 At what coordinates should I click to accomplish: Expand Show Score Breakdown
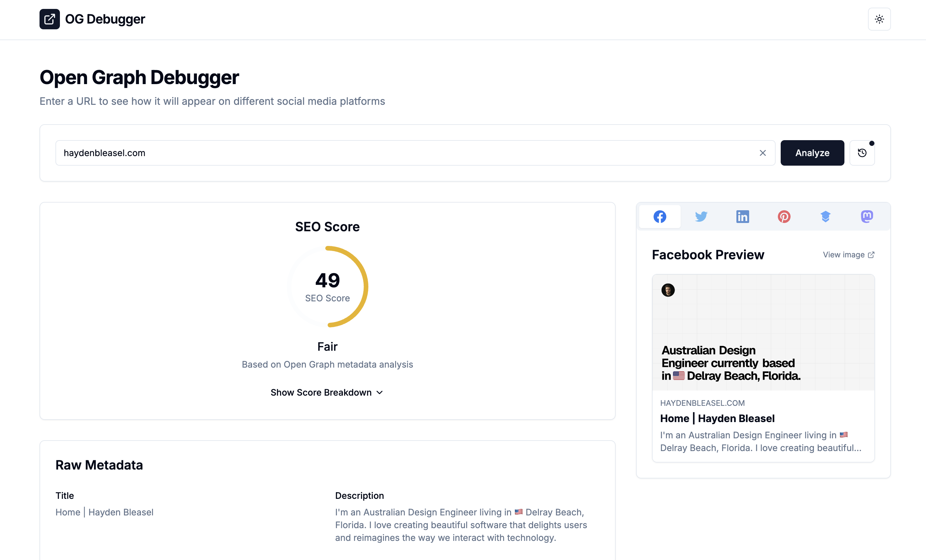click(327, 392)
